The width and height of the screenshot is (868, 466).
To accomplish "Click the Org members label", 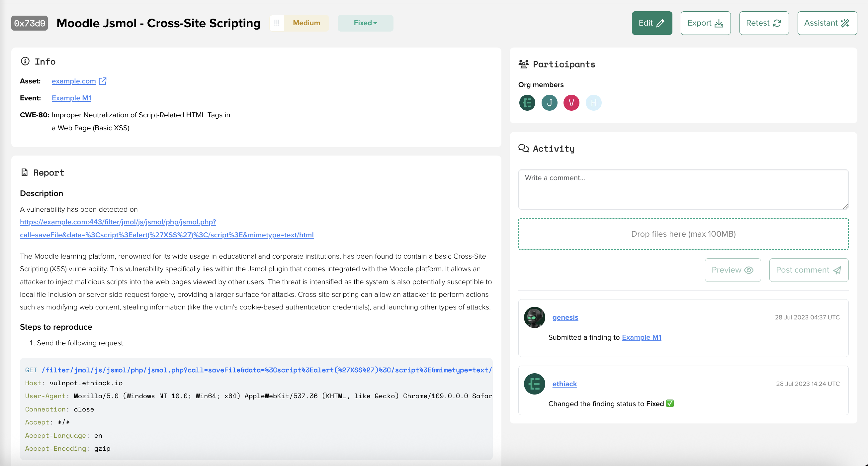I will pos(541,85).
